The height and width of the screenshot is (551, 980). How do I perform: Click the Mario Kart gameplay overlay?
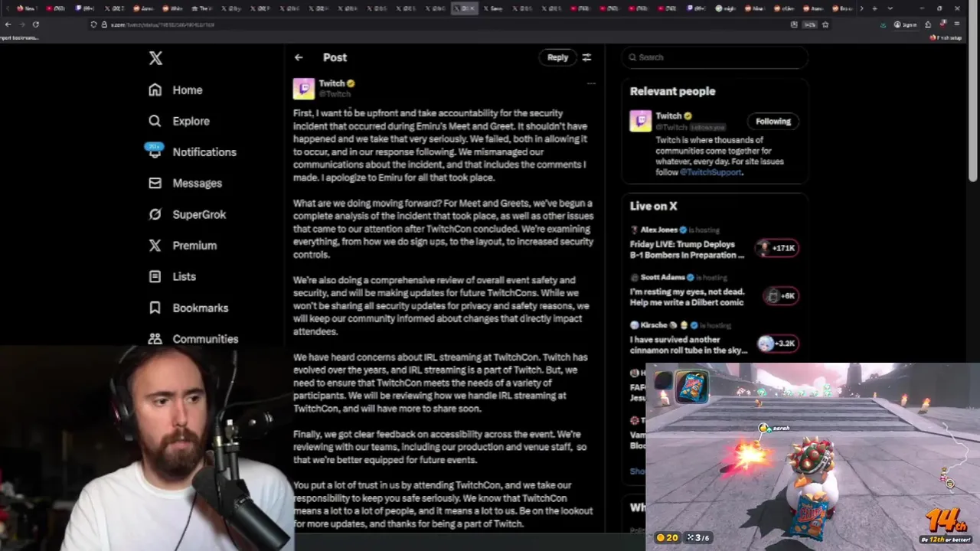tap(812, 457)
